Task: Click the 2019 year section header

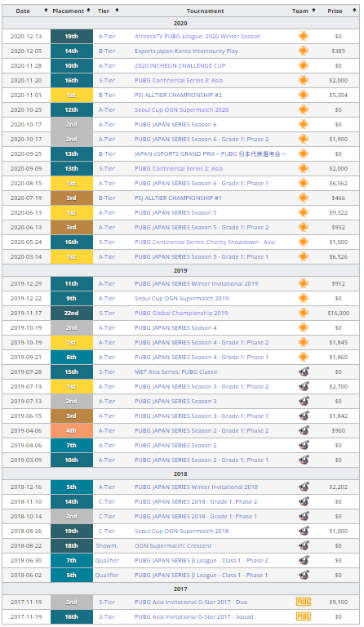Action: pyautogui.click(x=180, y=271)
